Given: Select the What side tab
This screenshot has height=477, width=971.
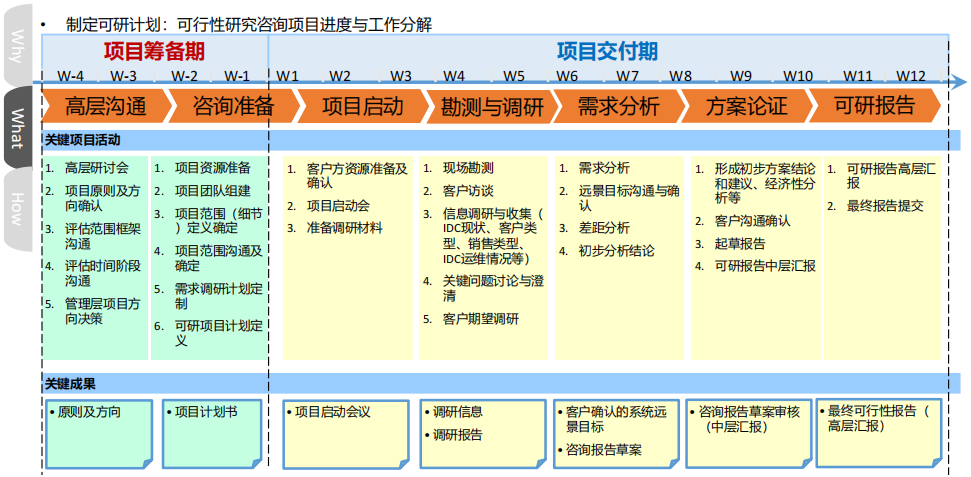Looking at the screenshot, I should (18, 128).
